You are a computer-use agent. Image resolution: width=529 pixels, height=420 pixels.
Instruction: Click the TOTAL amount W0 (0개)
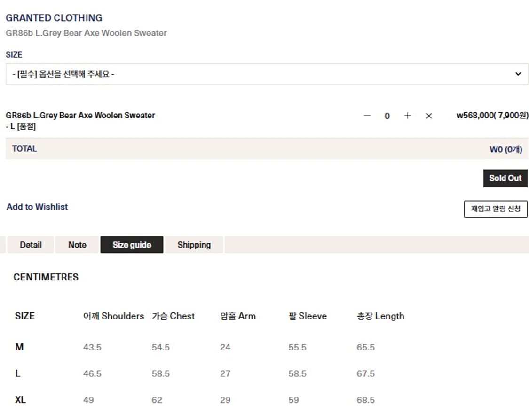tap(505, 149)
